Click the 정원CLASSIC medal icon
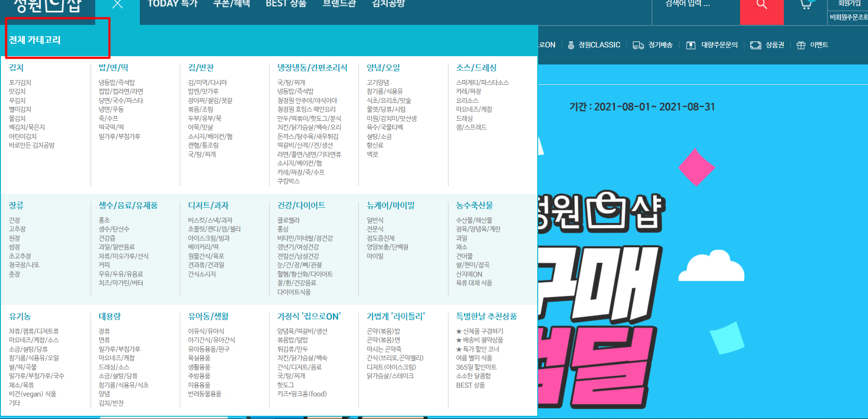 [571, 45]
